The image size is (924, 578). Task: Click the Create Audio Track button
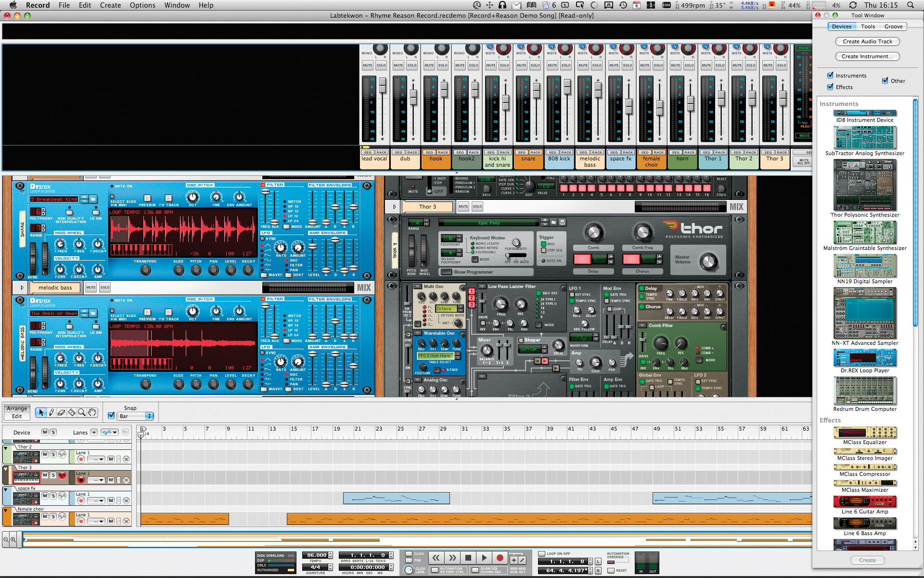tap(867, 41)
